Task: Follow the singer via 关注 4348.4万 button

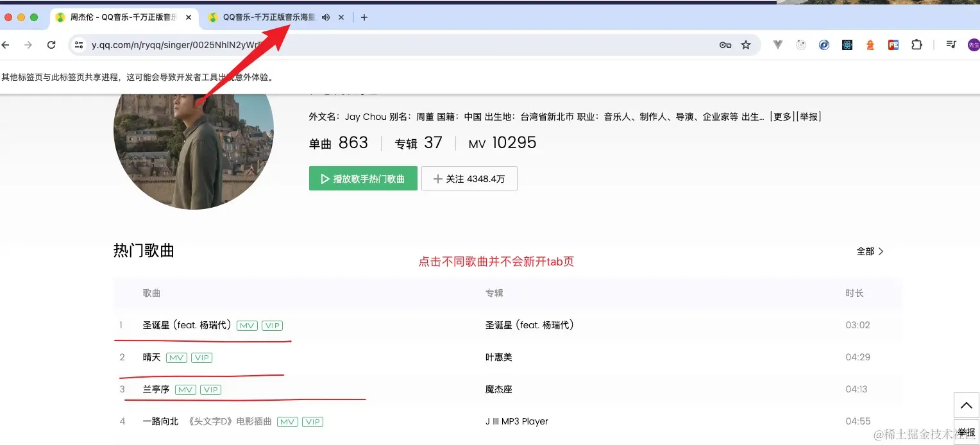Action: tap(469, 178)
